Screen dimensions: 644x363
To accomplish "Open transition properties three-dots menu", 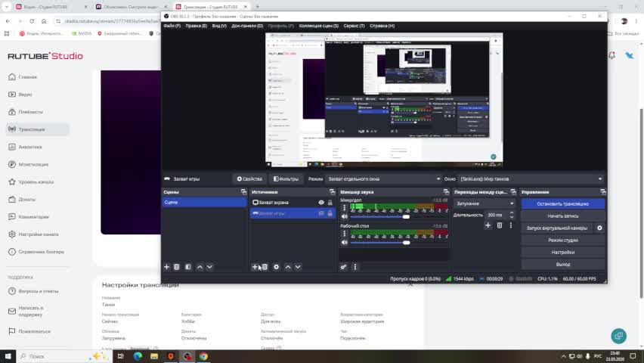I will 511,225.
